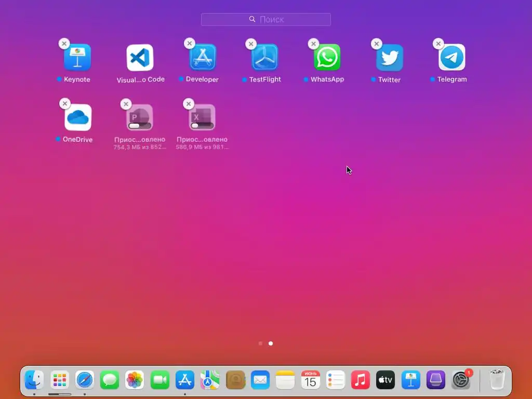The image size is (532, 399).
Task: Open Music from the Dock
Action: 361,380
